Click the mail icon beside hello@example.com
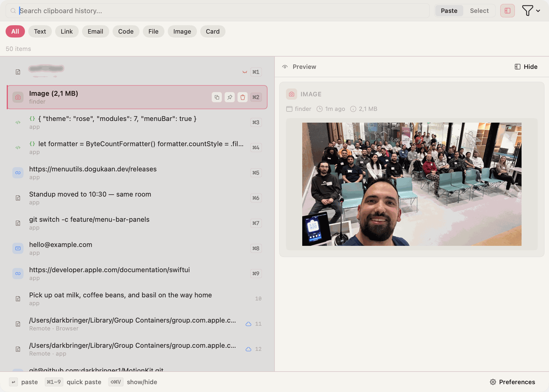The width and height of the screenshot is (549, 392). tap(18, 248)
